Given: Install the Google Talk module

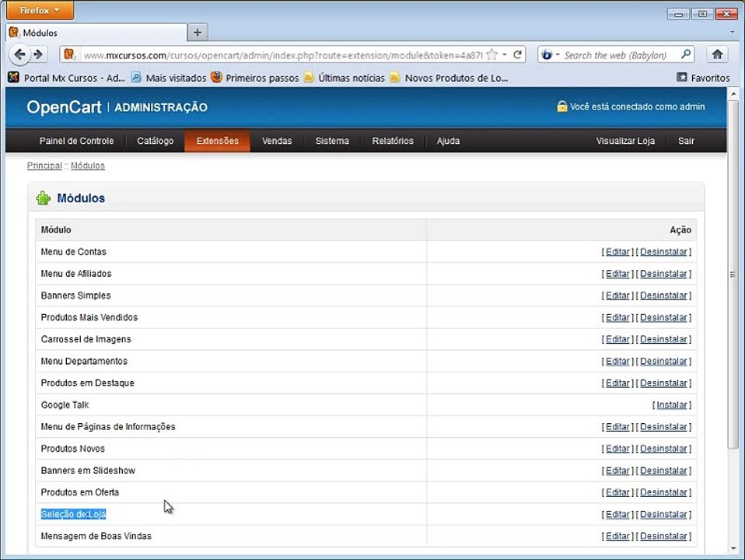Looking at the screenshot, I should click(672, 404).
